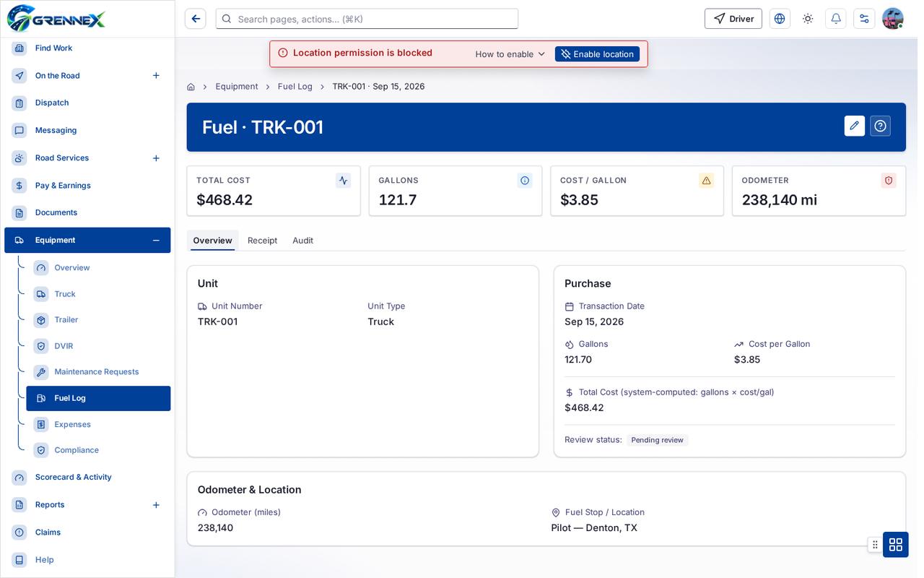Focus the Search pages, actions field
Screen dimensions: 924x578
(x=367, y=19)
